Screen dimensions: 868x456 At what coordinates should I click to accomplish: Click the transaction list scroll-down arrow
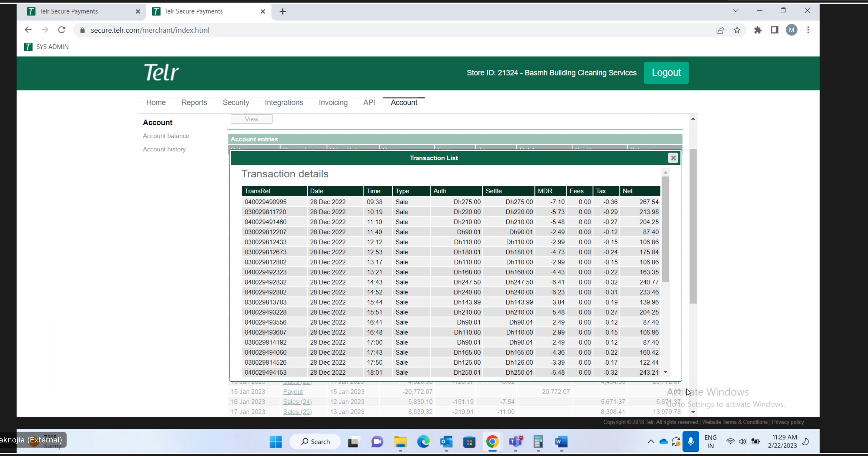tap(665, 372)
